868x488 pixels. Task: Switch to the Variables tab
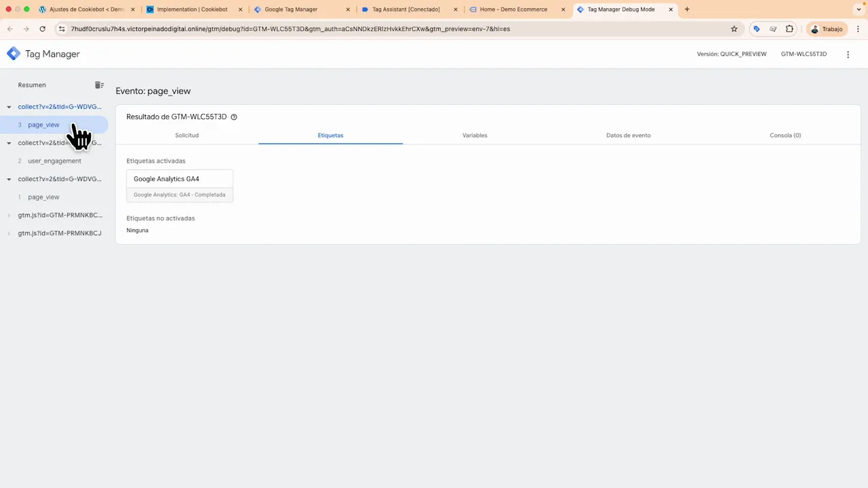(x=475, y=135)
